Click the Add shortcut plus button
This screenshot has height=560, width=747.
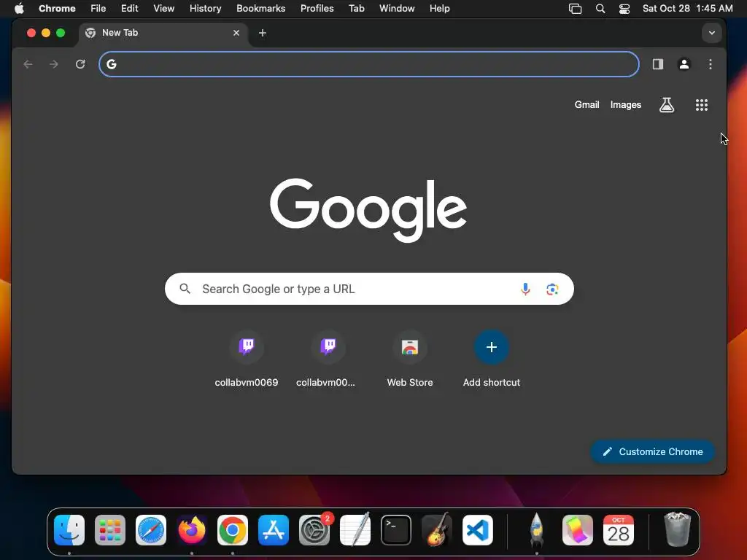[x=492, y=346]
